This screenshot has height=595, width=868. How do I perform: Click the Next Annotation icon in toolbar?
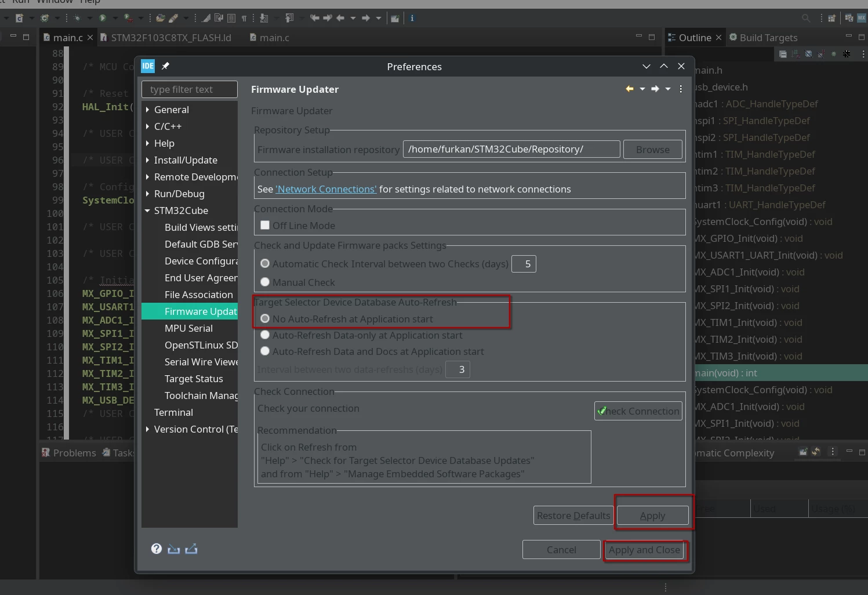[x=264, y=18]
